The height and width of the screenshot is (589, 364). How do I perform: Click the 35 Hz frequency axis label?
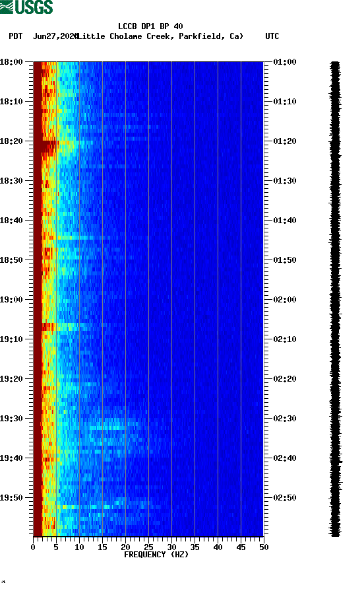[x=195, y=547]
